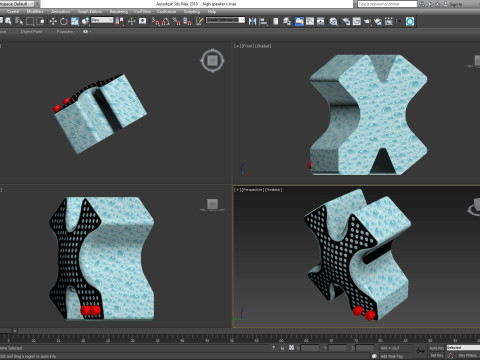Click the Sign In link
This screenshot has height=360, width=480.
click(456, 4)
